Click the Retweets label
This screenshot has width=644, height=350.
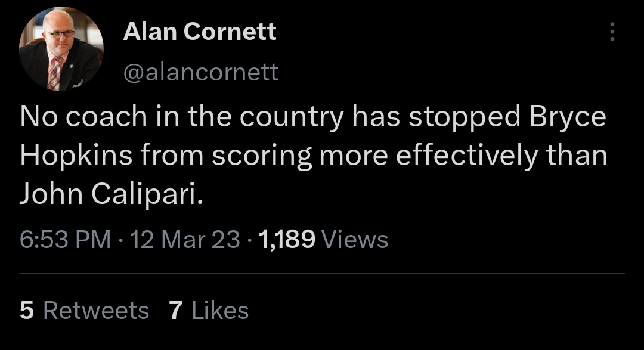[x=96, y=311]
